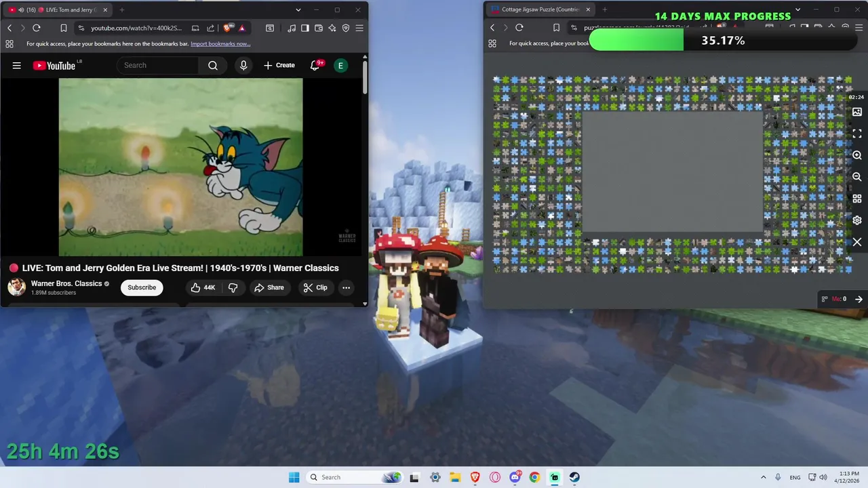Click the taskbar Search box
Image resolution: width=868 pixels, height=488 pixels.
pos(355,477)
